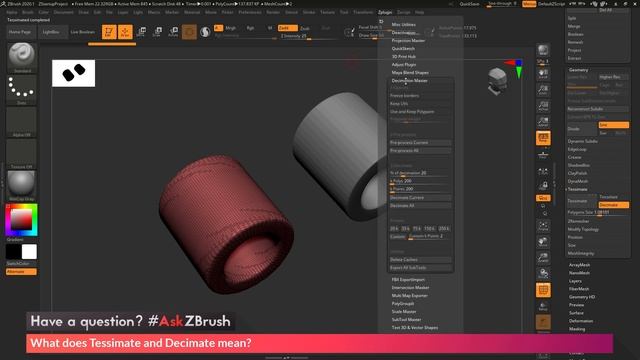Viewport: 640px width, 360px height.
Task: Pick a color in the color picker square
Action: tap(21, 220)
